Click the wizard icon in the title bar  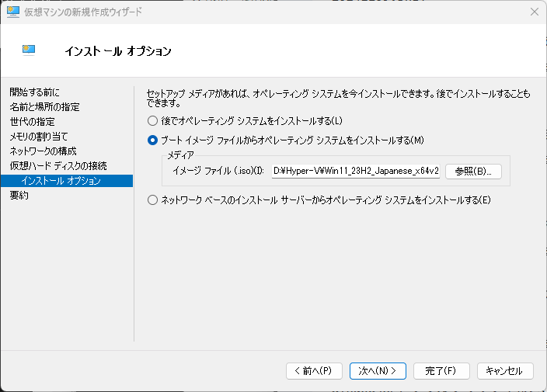(x=13, y=12)
